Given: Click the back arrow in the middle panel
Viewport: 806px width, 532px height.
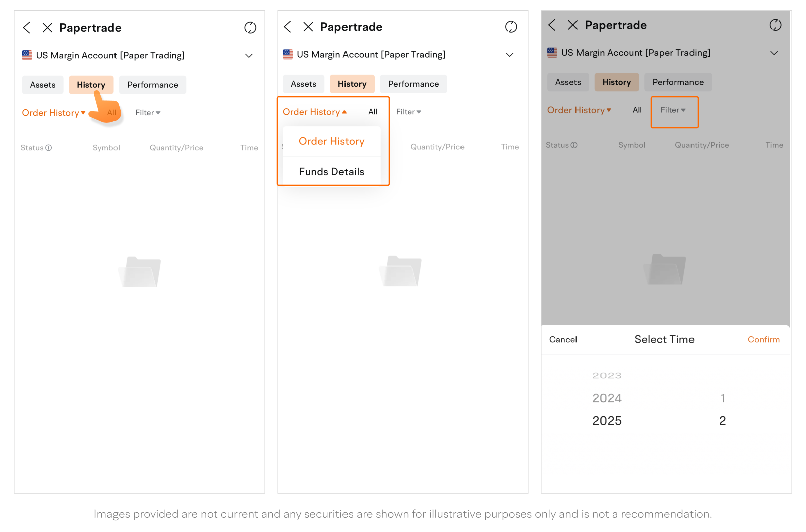Looking at the screenshot, I should click(288, 27).
